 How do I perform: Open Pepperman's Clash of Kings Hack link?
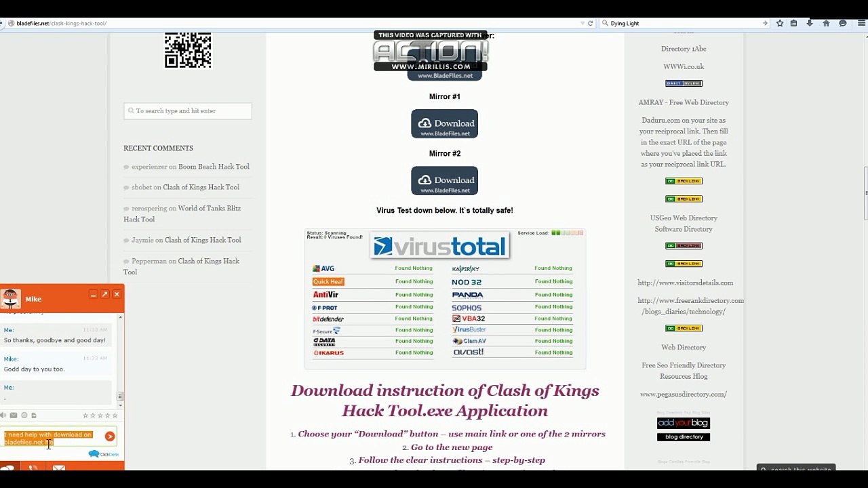[181, 266]
